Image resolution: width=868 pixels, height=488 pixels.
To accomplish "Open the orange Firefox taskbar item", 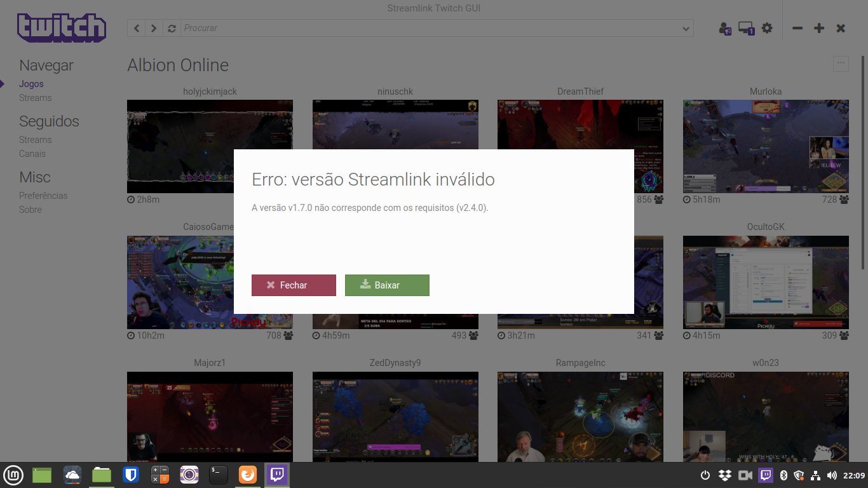I will pos(248,475).
